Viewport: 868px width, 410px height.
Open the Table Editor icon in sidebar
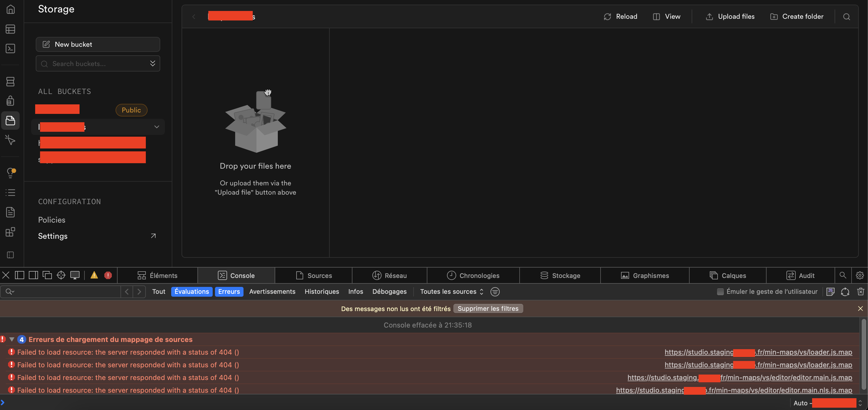[x=10, y=29]
